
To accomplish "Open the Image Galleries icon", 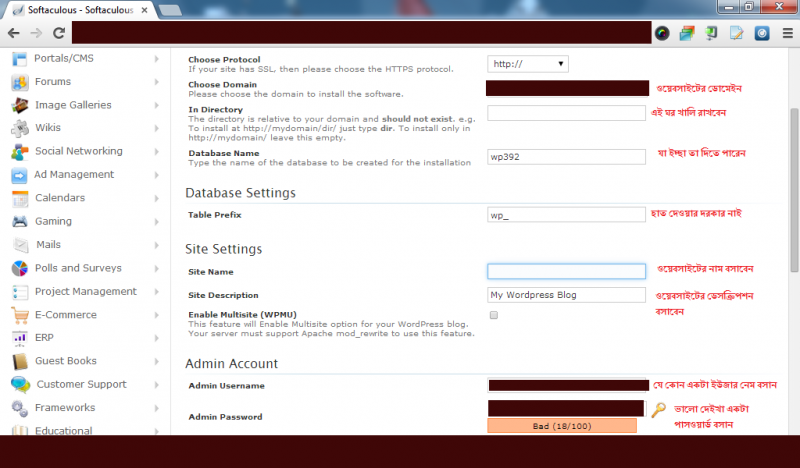I will pos(19,105).
